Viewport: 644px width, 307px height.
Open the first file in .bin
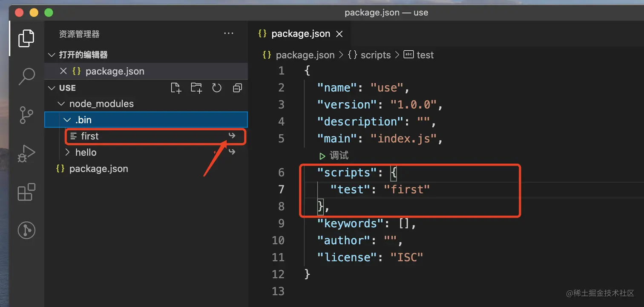(146, 136)
